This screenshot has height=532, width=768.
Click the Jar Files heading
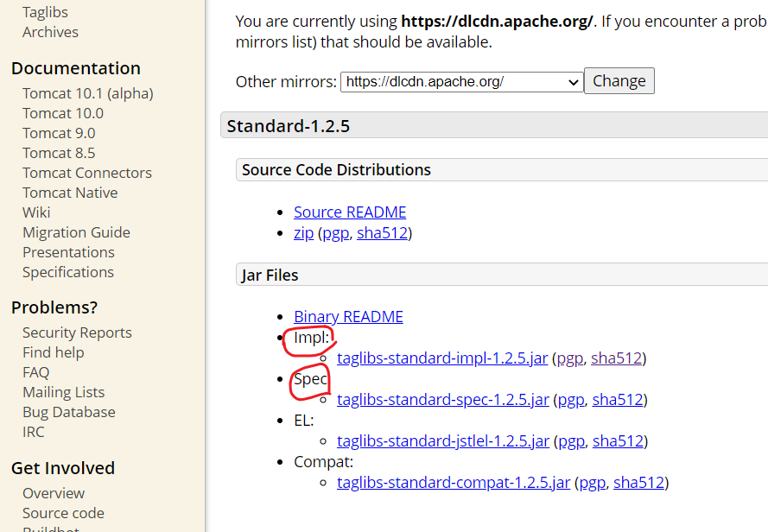tap(270, 275)
